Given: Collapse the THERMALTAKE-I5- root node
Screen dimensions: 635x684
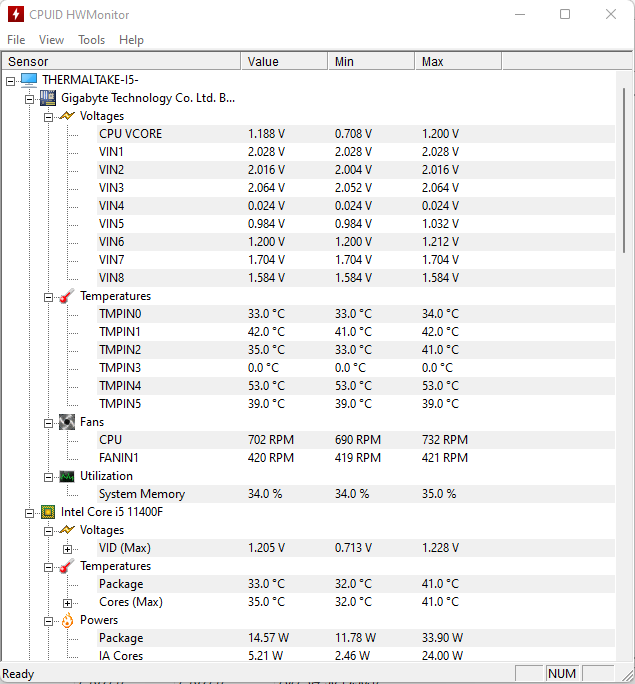Looking at the screenshot, I should 10,81.
